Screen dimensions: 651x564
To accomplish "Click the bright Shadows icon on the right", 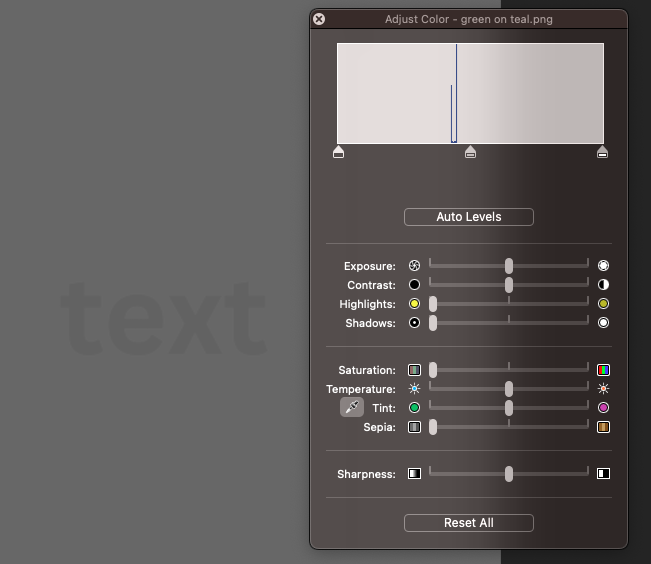I will 603,323.
